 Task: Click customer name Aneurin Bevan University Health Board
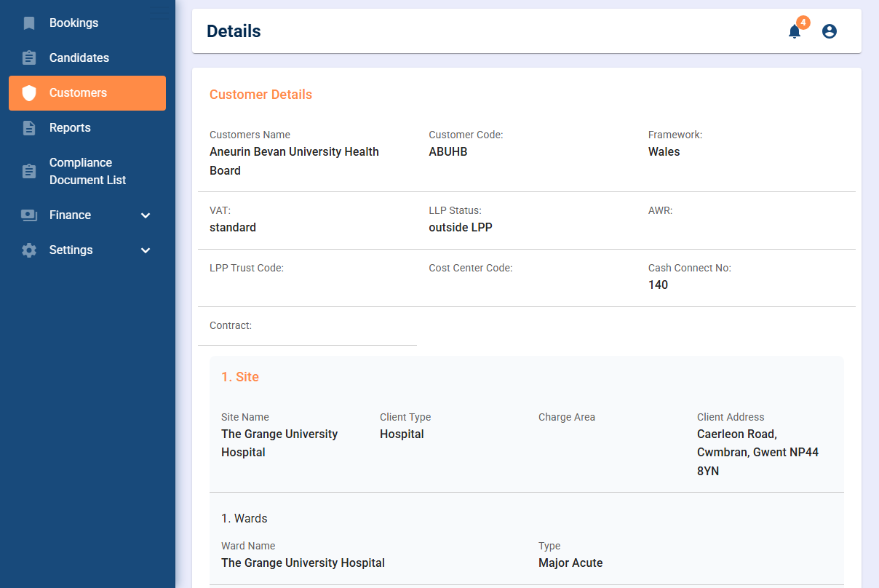(294, 162)
